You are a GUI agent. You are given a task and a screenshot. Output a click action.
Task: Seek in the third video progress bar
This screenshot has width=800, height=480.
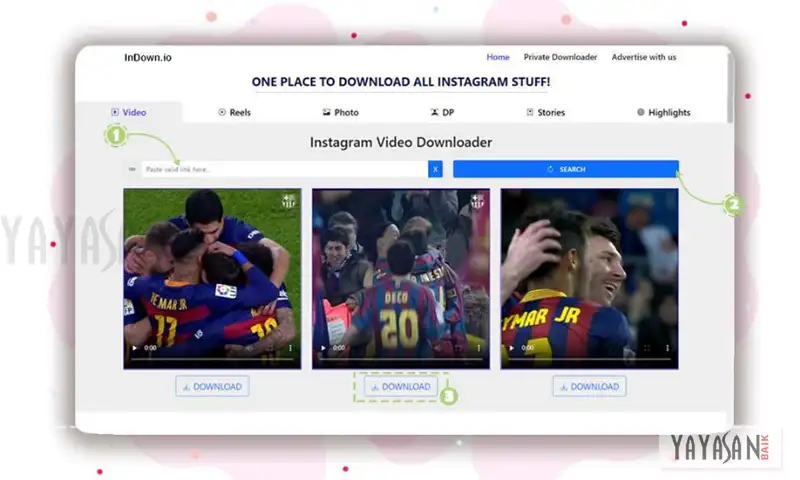pos(589,359)
